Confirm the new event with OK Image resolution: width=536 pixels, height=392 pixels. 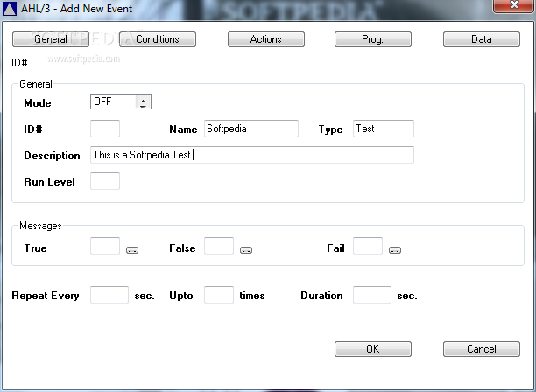point(372,349)
